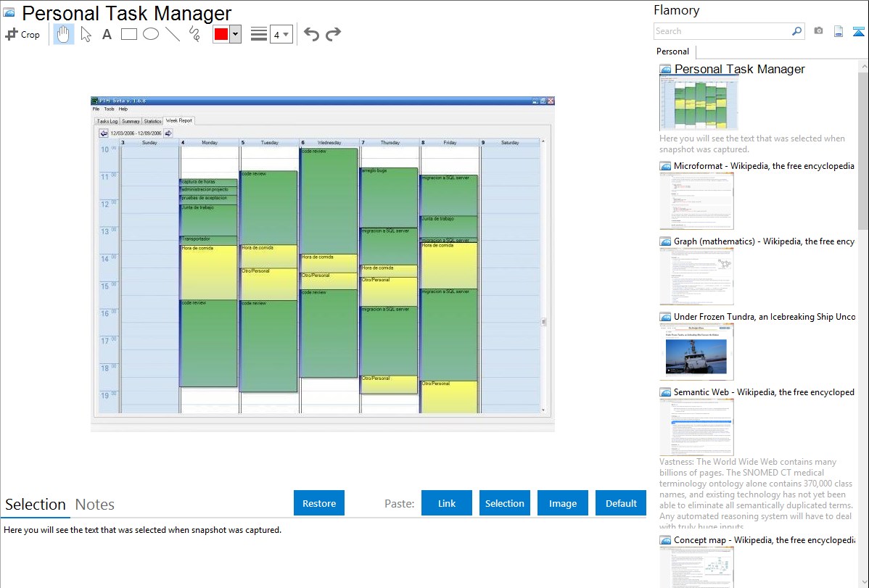Click the snapshot icon beside Semantic Web

(665, 392)
